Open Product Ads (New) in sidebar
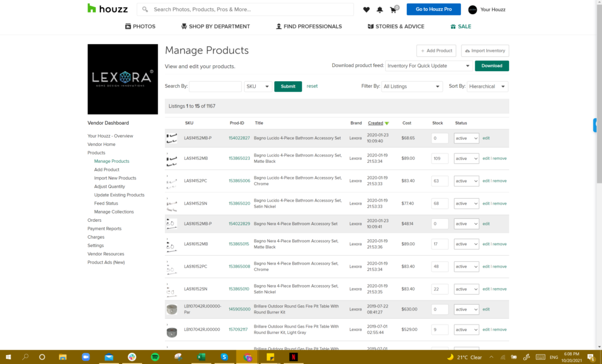 coord(106,263)
